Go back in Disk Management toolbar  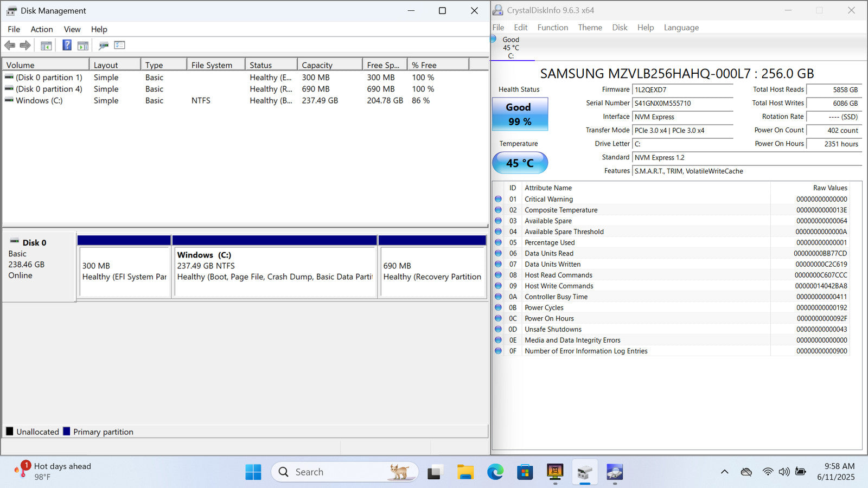click(x=10, y=46)
